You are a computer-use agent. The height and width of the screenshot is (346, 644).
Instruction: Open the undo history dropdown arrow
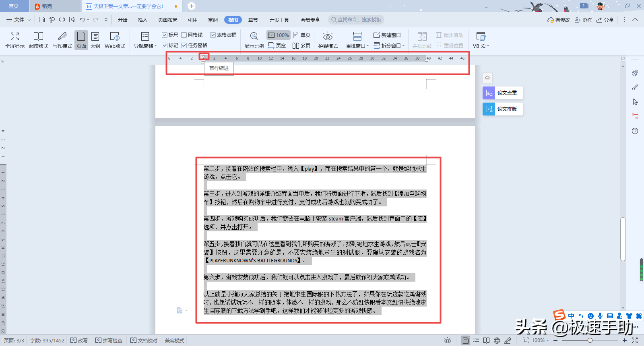pyautogui.click(x=88, y=20)
